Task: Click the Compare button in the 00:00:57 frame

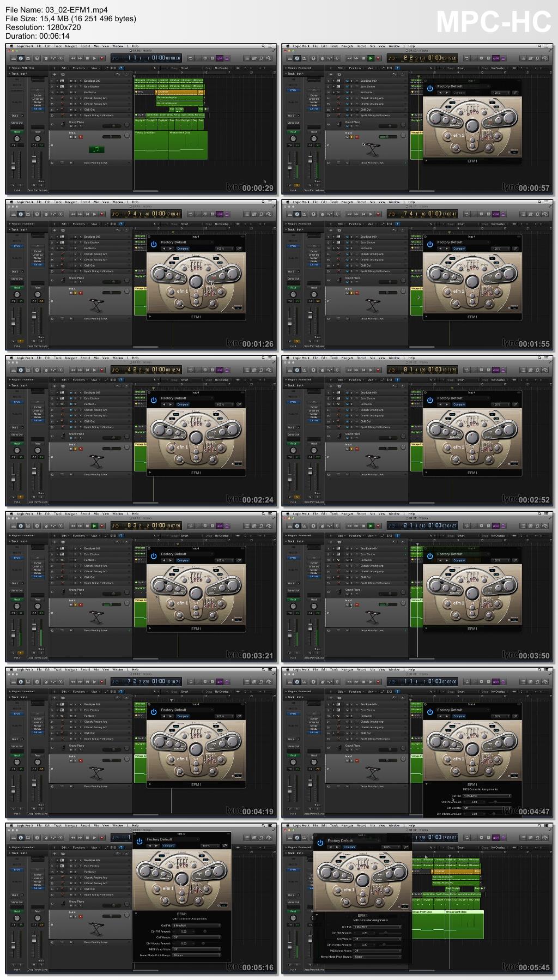Action: tap(459, 93)
